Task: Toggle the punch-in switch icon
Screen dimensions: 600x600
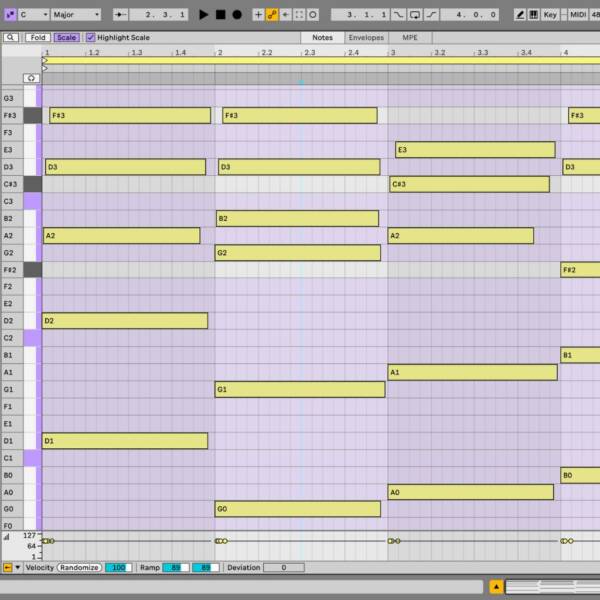Action: [x=399, y=15]
